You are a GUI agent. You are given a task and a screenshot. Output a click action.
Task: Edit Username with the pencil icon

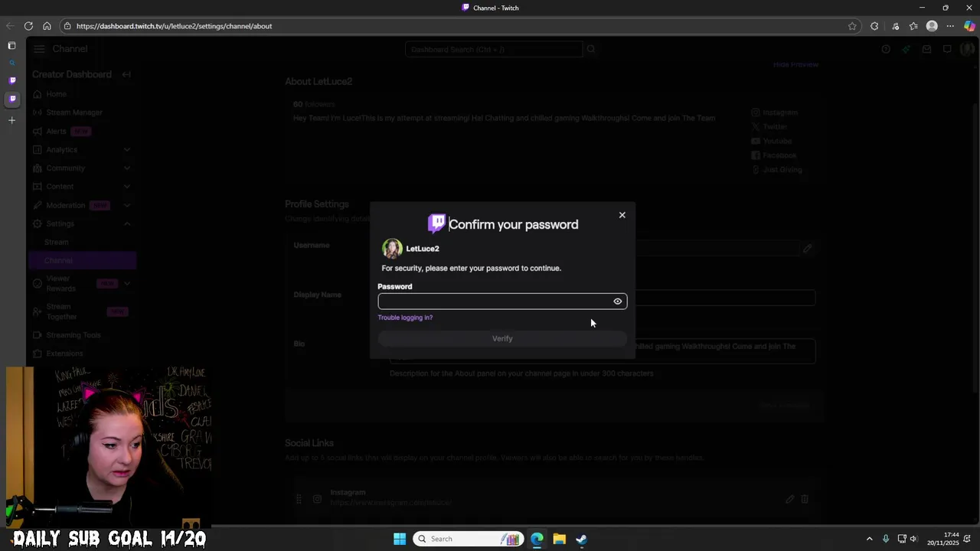click(807, 249)
